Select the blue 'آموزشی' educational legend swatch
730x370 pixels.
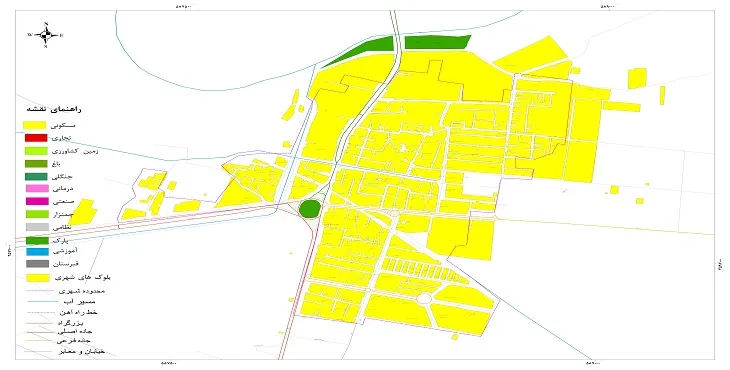pos(37,252)
